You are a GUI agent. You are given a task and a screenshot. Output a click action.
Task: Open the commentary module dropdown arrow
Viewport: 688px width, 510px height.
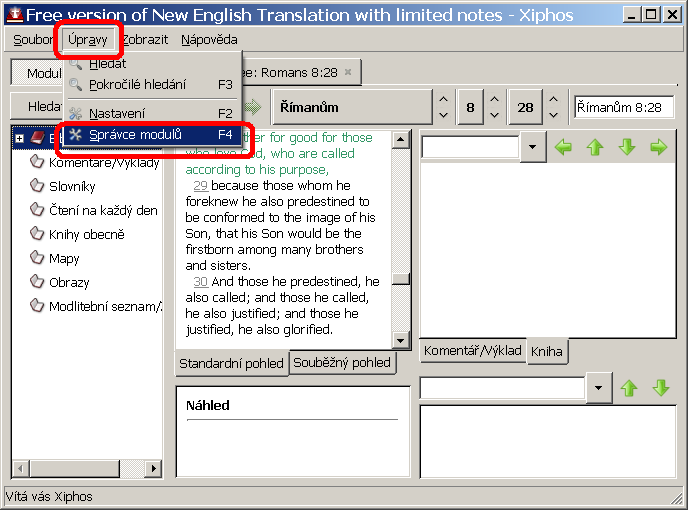[x=533, y=147]
